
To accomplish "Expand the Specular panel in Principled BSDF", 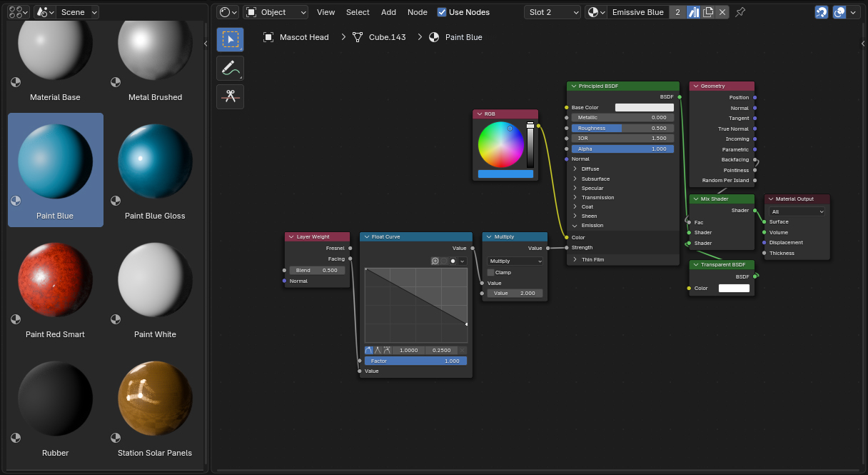I will [x=575, y=188].
